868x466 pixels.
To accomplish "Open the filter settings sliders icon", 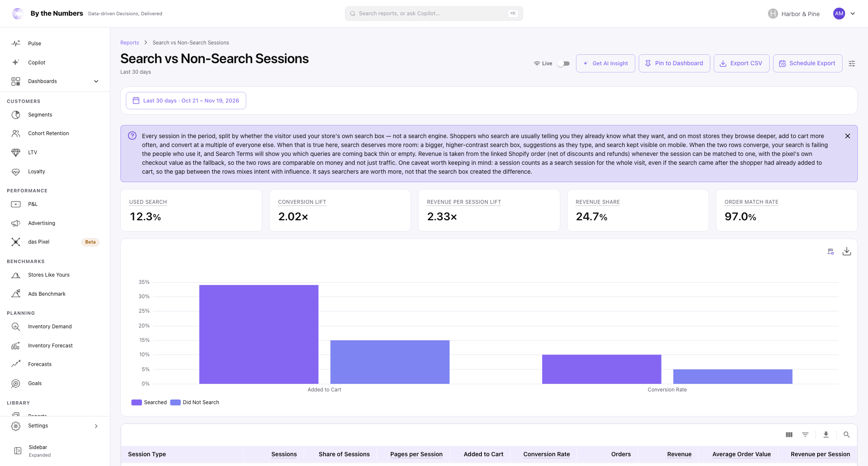I will point(852,64).
